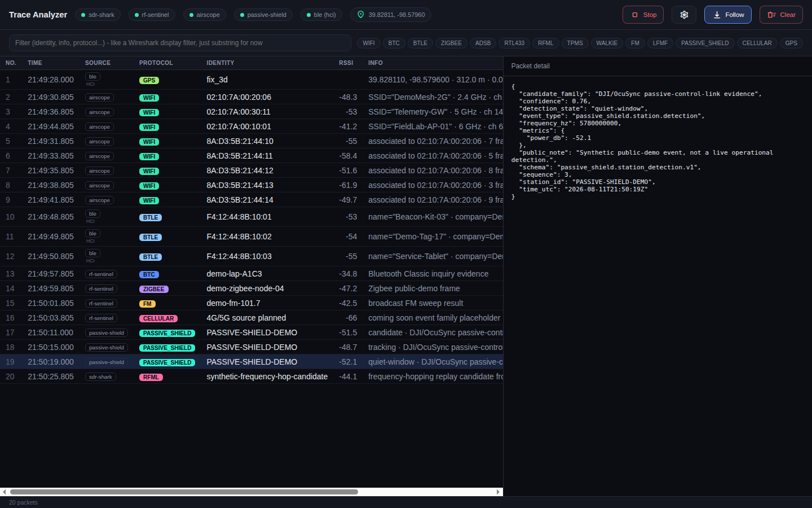Click the passive-shield source chip
This screenshot has width=812, height=508.
tap(263, 15)
